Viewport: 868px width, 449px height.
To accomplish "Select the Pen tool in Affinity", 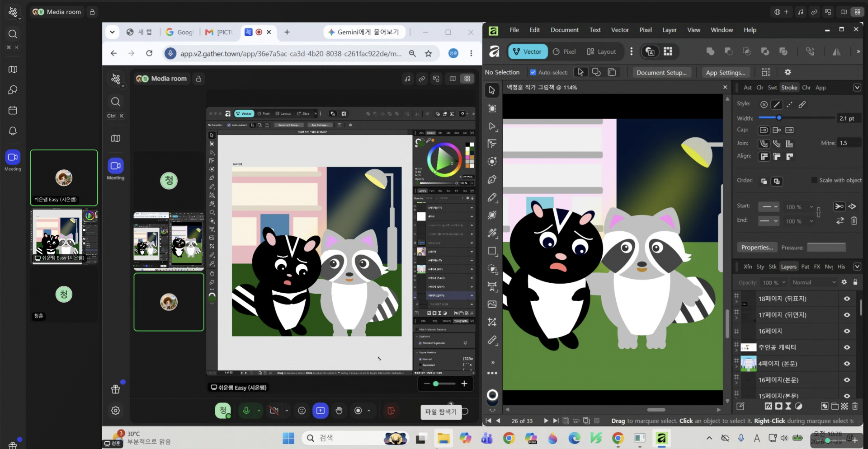I will 492,180.
